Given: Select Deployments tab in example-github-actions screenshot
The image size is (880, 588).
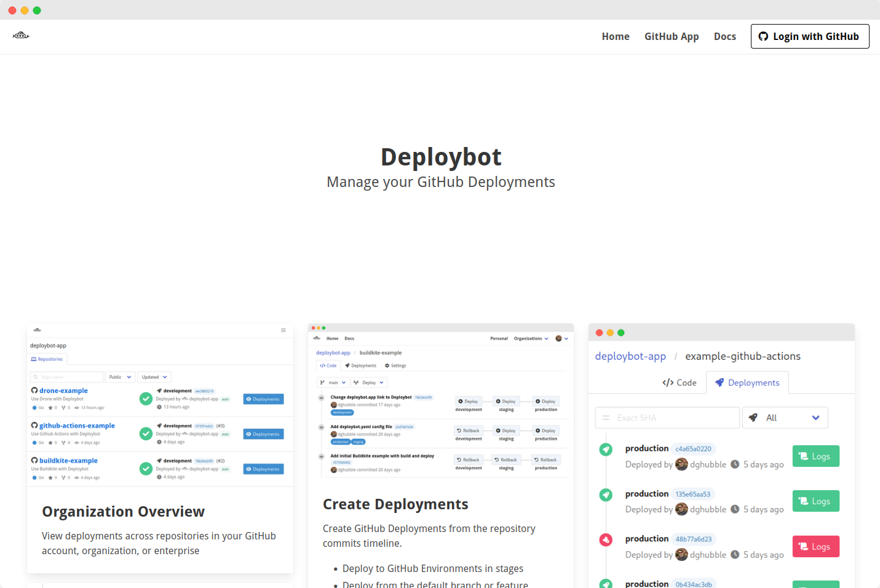Looking at the screenshot, I should click(747, 383).
